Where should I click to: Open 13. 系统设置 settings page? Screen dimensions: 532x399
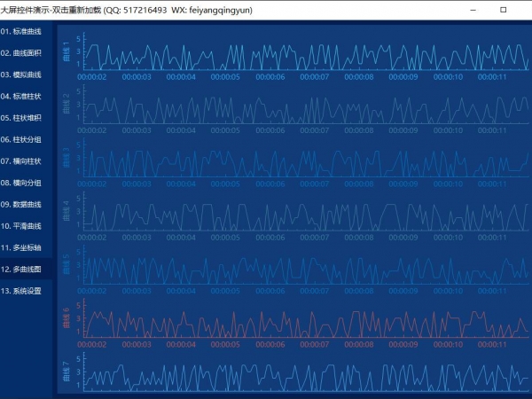27,290
